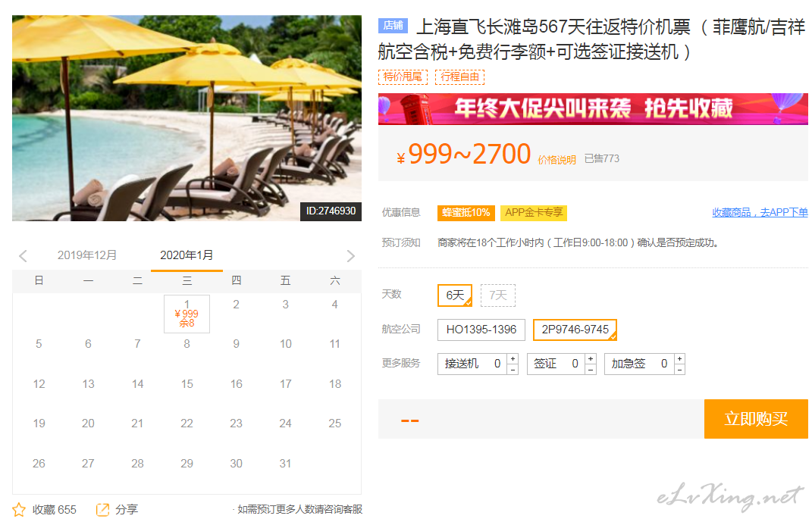Viewport: 812px width, 522px height.
Task: Click the 签证 quantity value
Action: (575, 364)
